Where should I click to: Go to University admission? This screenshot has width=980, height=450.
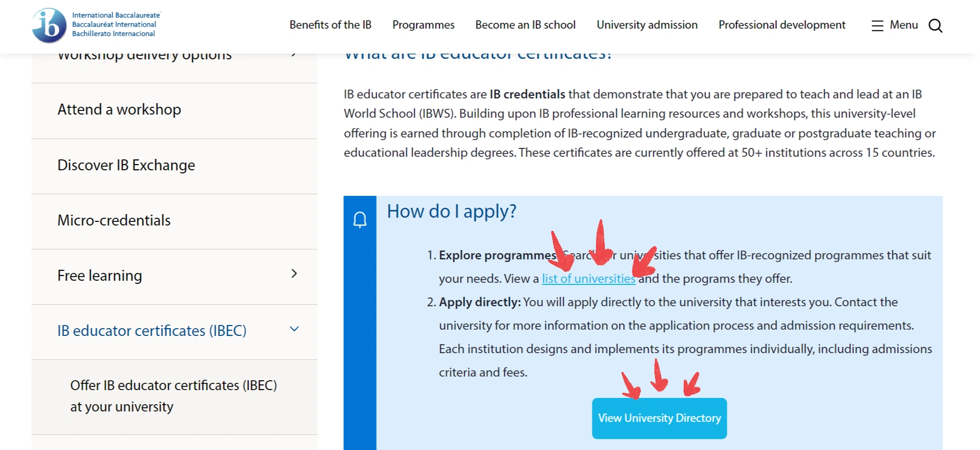647,25
